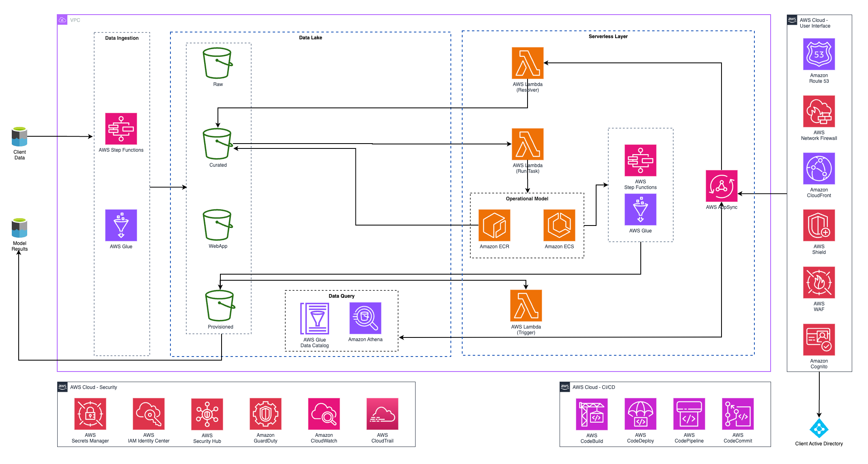868x464 pixels.
Task: Select the Amazon GuardDuty icon
Action: (x=265, y=414)
